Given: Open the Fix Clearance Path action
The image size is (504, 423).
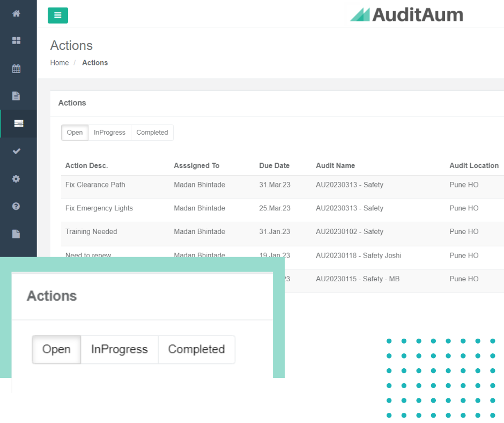Looking at the screenshot, I should click(x=95, y=185).
